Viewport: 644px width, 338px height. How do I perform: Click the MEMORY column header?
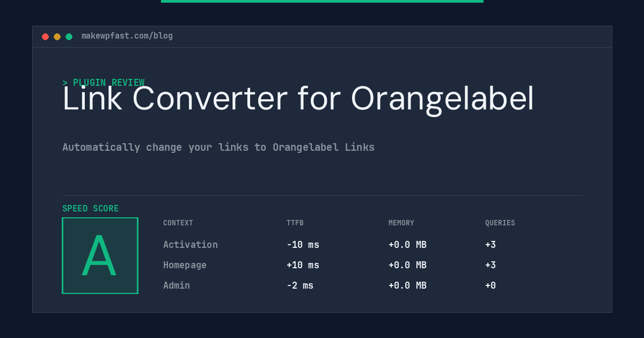click(x=401, y=223)
